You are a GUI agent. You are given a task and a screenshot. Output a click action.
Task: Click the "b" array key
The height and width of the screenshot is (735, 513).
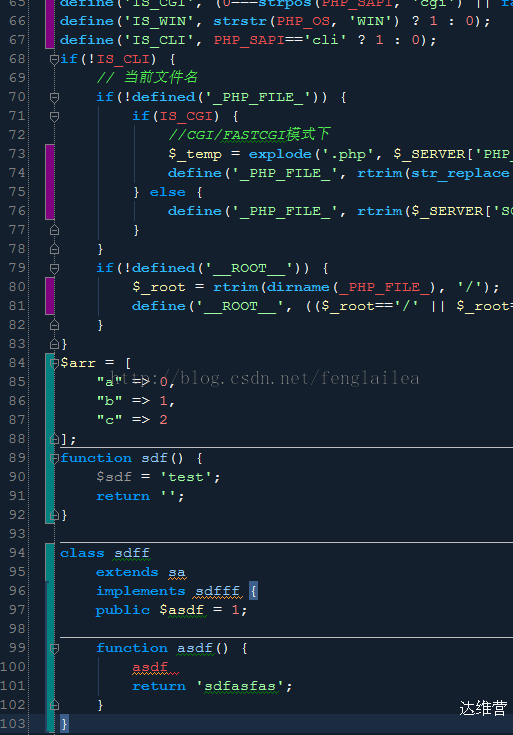tap(110, 401)
